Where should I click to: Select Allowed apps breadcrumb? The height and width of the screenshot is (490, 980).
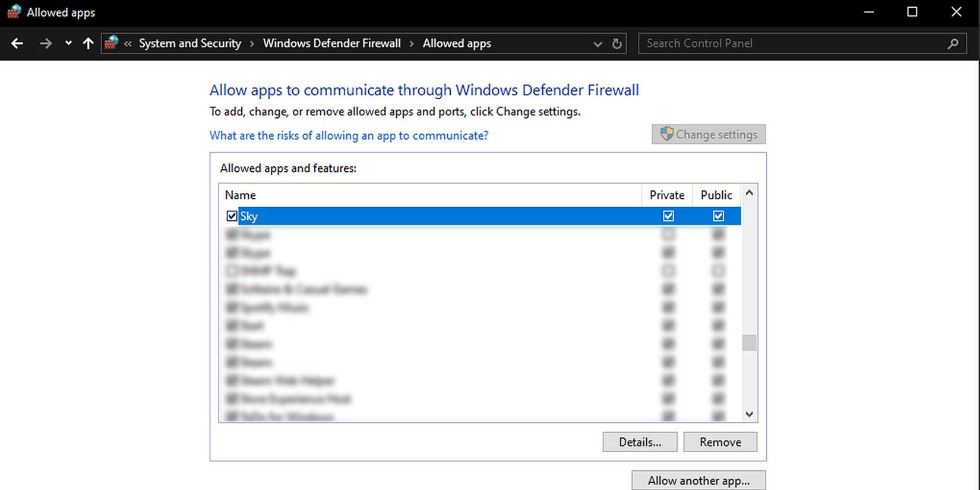[457, 43]
